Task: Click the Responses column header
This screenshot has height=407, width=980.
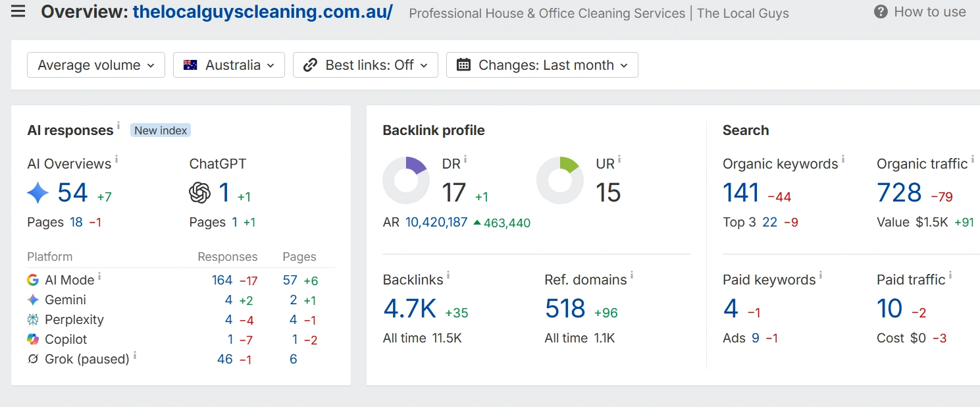Action: (x=228, y=257)
